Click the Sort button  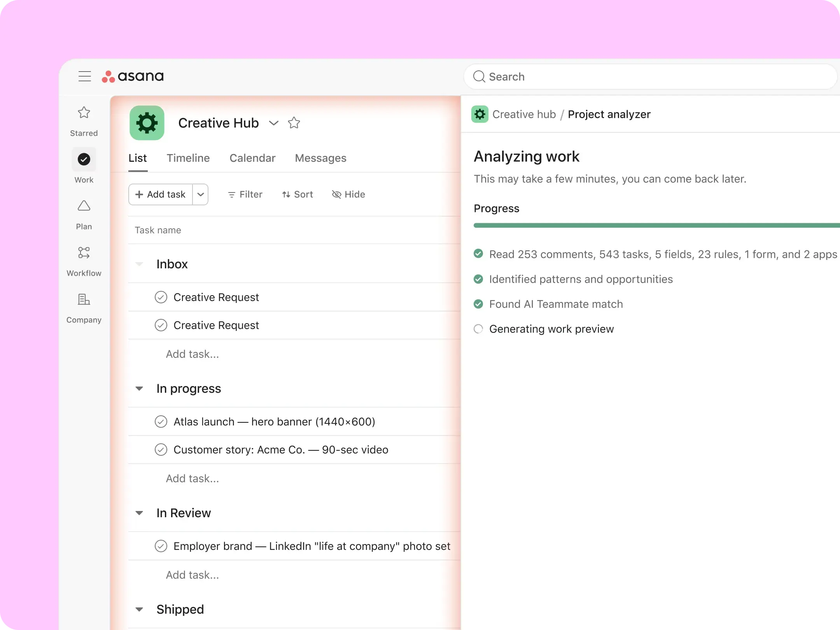(x=297, y=194)
